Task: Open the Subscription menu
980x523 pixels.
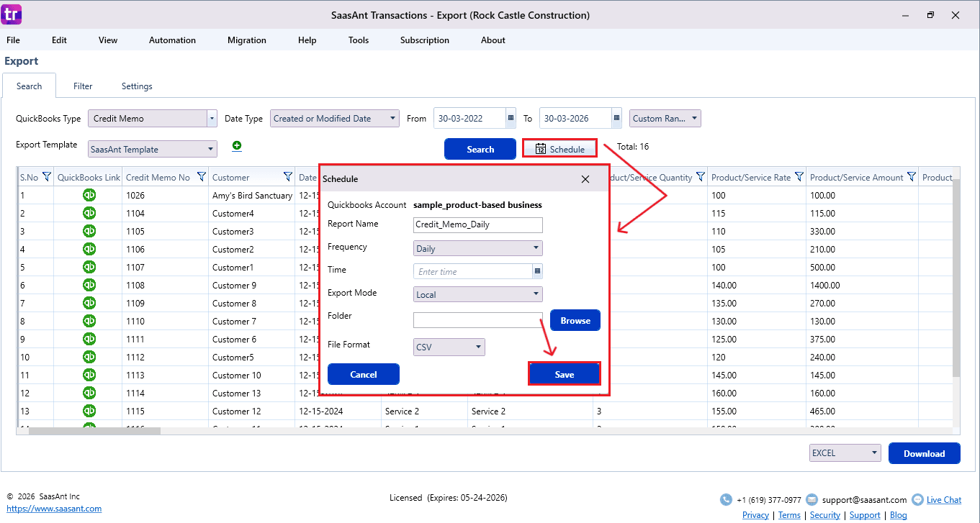Action: point(425,40)
